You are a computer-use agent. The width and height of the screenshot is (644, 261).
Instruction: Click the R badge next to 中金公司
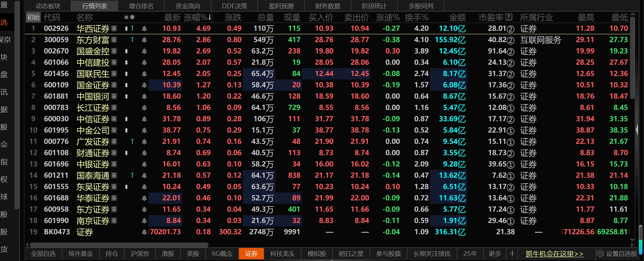(x=114, y=130)
